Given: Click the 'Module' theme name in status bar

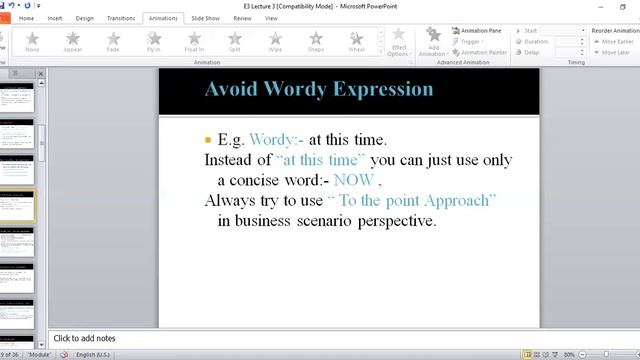Looking at the screenshot, I should point(39,355).
